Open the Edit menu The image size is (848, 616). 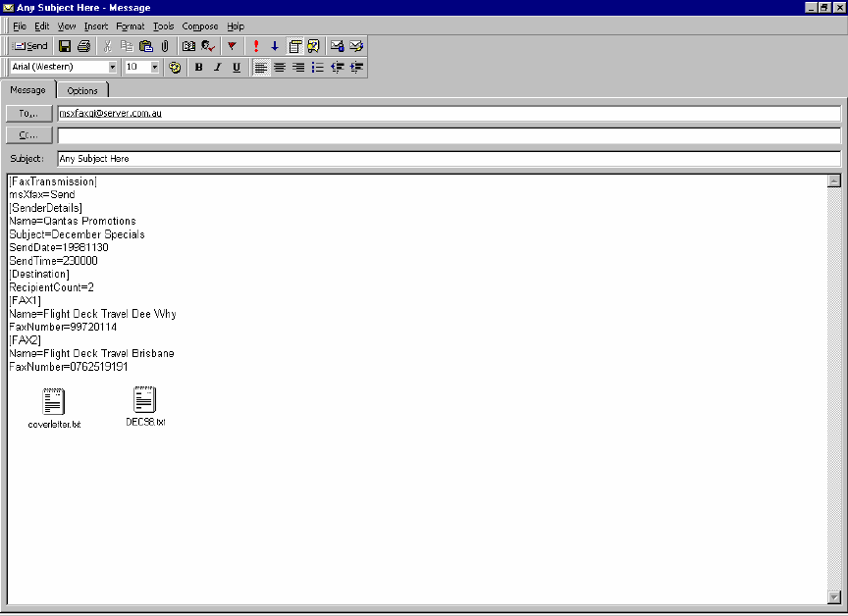click(41, 26)
